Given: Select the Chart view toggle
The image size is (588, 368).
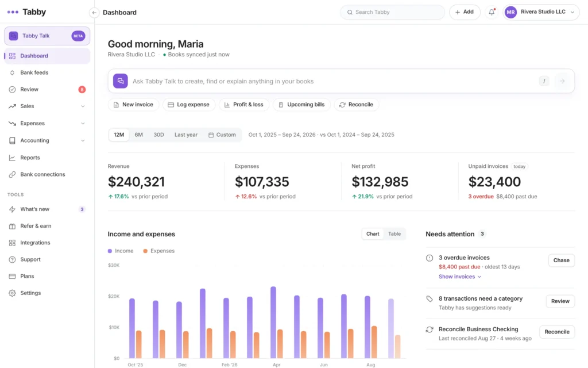Looking at the screenshot, I should pyautogui.click(x=372, y=234).
